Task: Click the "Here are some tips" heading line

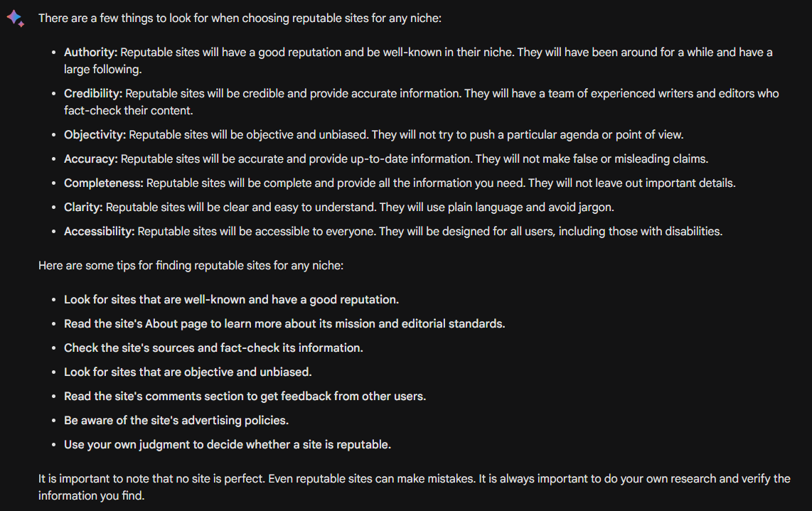Action: [x=191, y=266]
